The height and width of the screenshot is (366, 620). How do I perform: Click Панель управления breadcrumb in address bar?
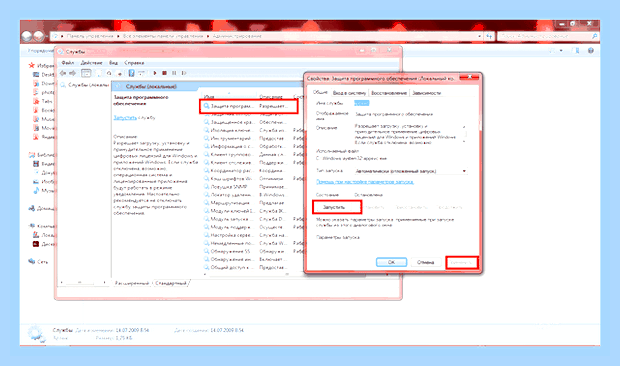[90, 36]
